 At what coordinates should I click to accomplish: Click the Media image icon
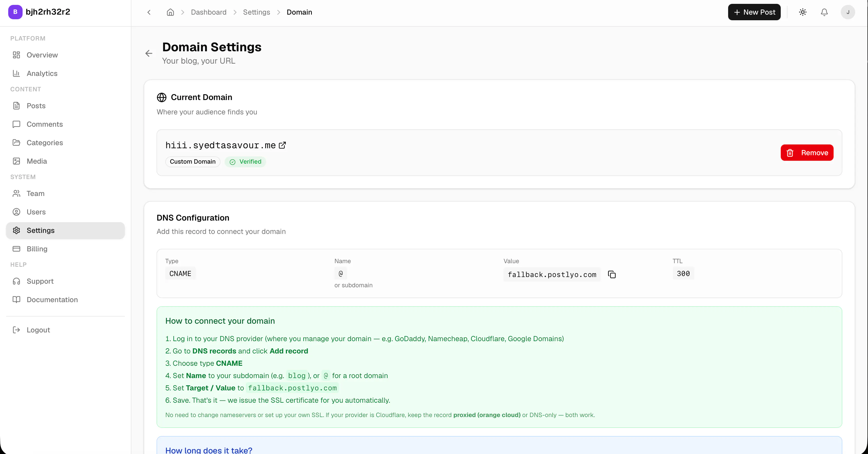pyautogui.click(x=16, y=161)
